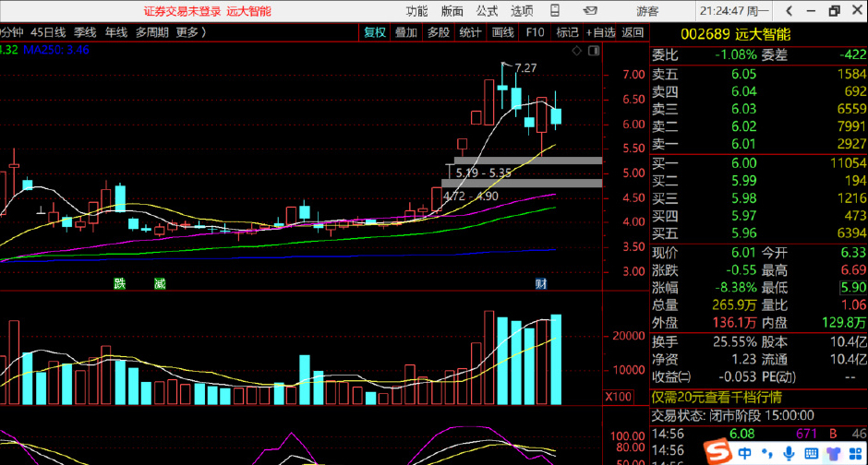Select the 季线 period tab
Viewport: 868px width, 465px height.
(x=85, y=32)
